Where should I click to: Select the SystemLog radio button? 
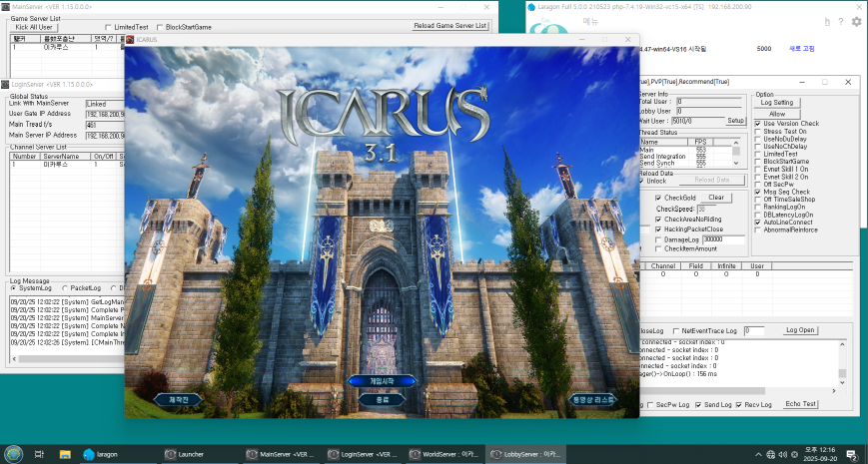point(13,287)
